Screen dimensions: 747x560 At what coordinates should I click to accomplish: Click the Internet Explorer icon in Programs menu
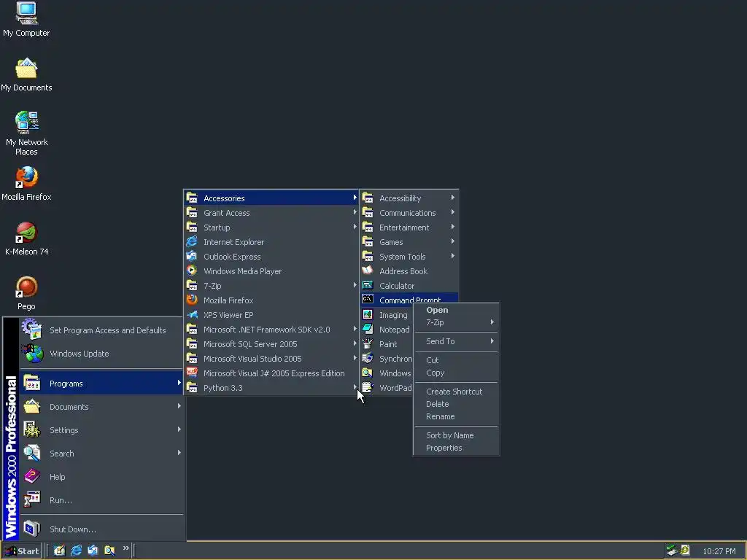point(192,242)
